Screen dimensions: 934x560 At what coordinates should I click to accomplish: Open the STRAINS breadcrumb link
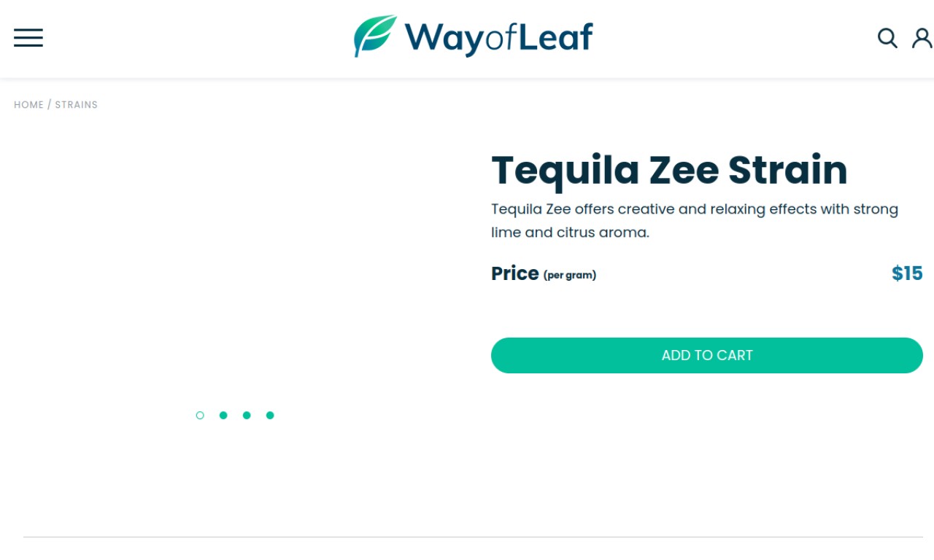(76, 105)
